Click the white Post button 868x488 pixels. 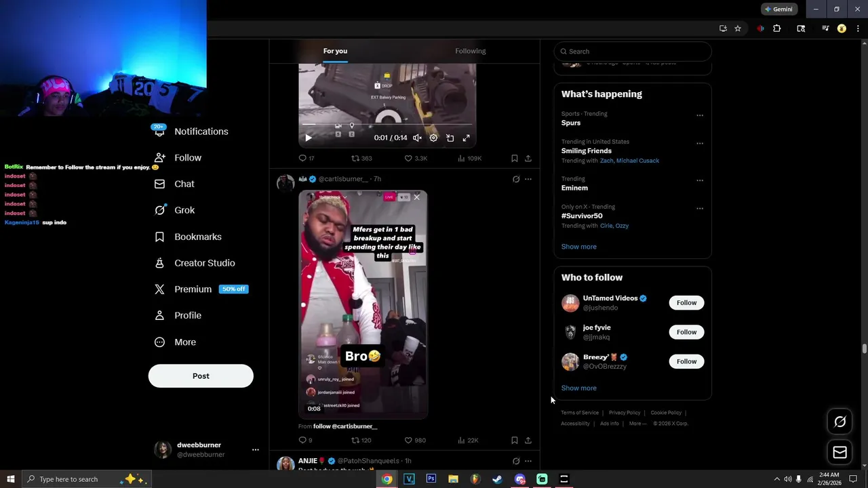click(x=201, y=376)
